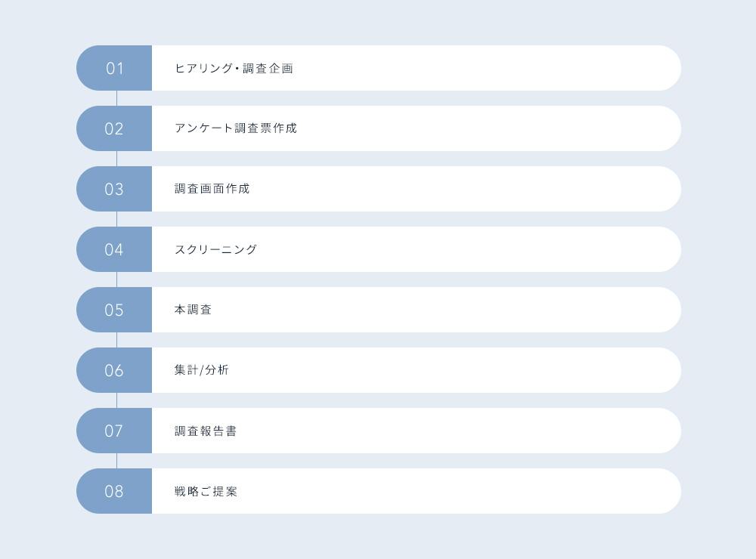Open the スクリーニング step

tap(215, 249)
